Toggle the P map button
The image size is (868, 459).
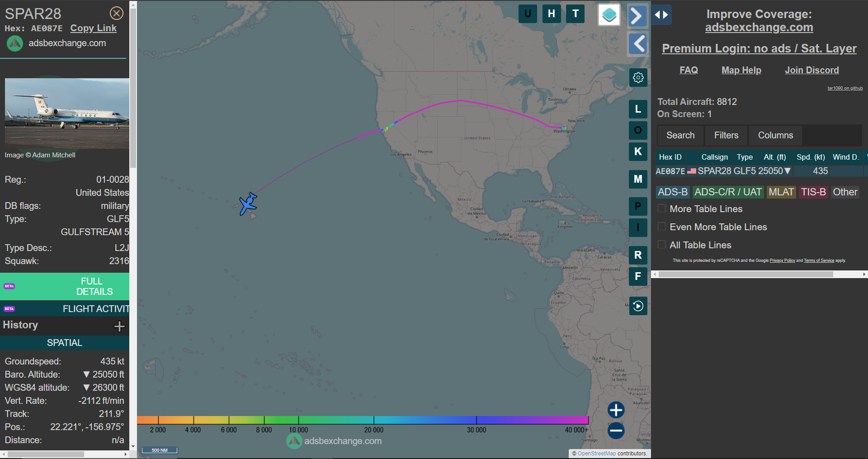click(x=638, y=206)
